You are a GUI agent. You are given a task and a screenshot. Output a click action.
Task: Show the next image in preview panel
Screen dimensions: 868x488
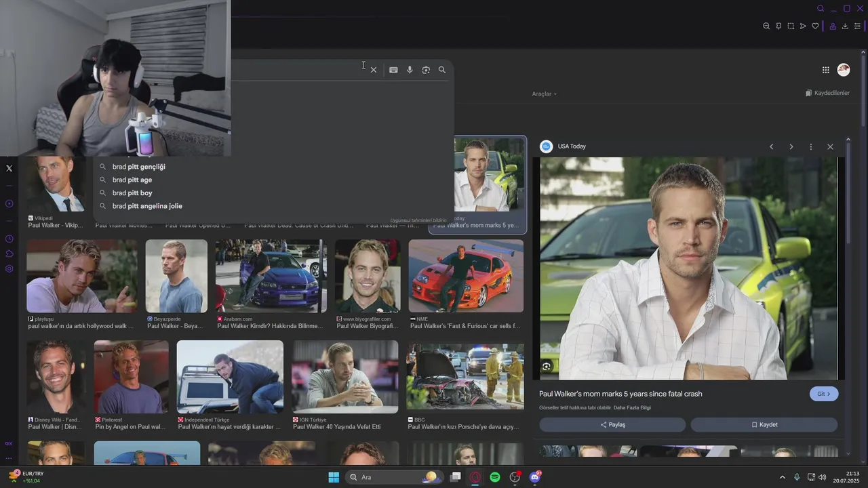click(x=791, y=146)
